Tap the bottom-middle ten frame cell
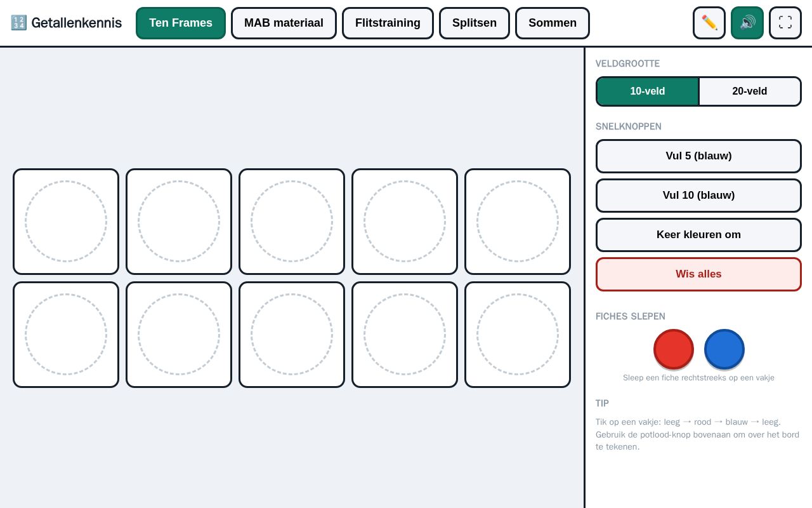Image resolution: width=812 pixels, height=508 pixels. [292, 335]
